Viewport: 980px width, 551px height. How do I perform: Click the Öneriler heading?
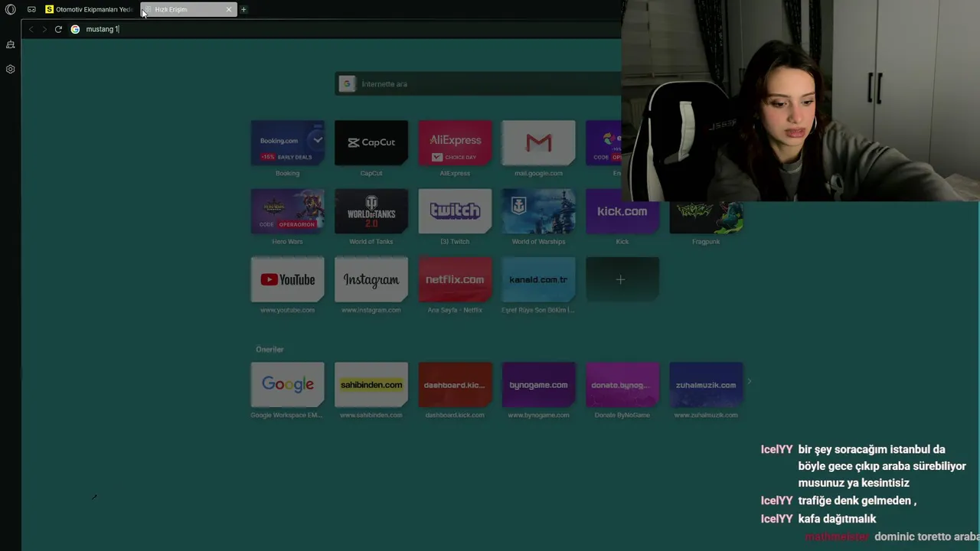(x=269, y=349)
